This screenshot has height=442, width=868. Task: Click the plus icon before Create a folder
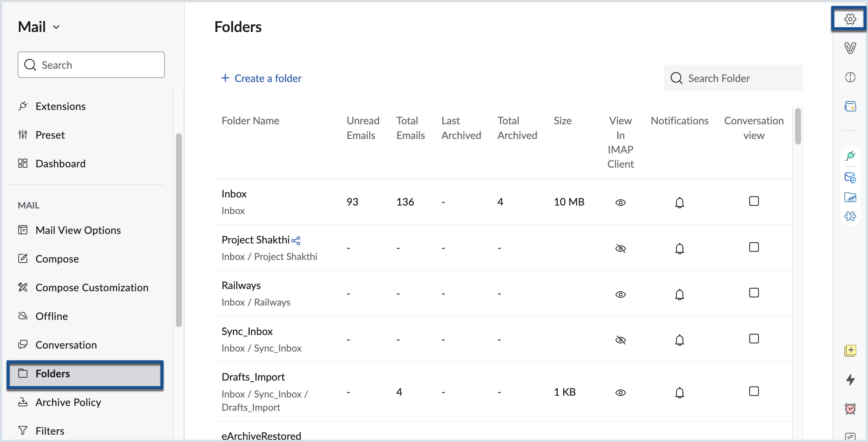(225, 78)
